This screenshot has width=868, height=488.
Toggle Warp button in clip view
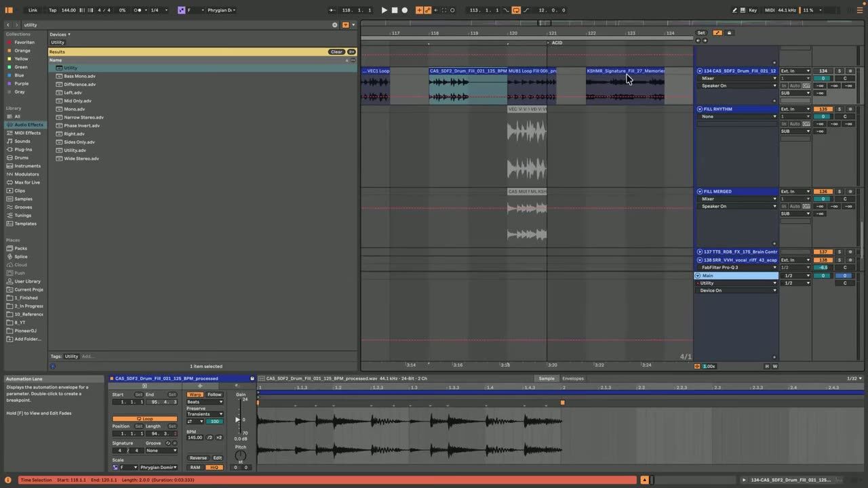coord(195,394)
